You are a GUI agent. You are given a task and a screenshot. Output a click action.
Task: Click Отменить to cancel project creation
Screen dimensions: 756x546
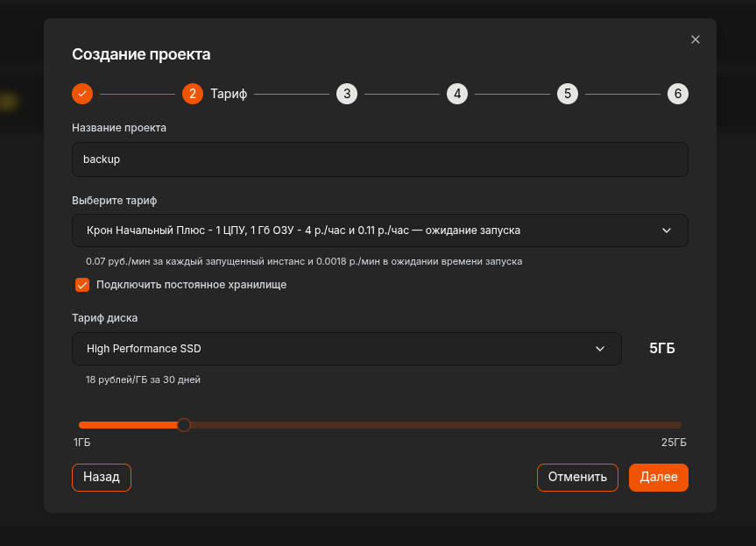(x=577, y=477)
